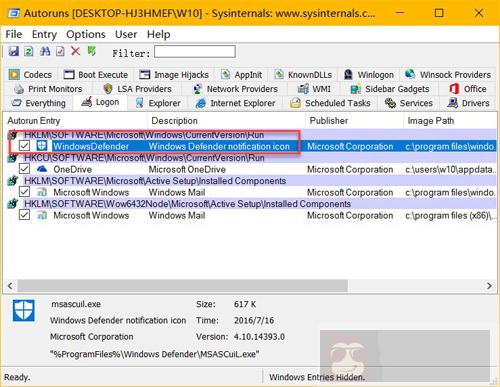The image size is (500, 387).
Task: Switch to the Sidebar Gadgets tab
Action: click(390, 89)
